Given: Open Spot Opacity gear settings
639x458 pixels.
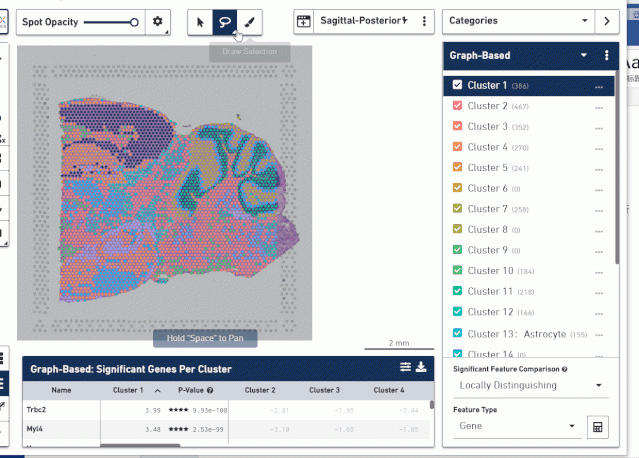Looking at the screenshot, I should point(157,21).
